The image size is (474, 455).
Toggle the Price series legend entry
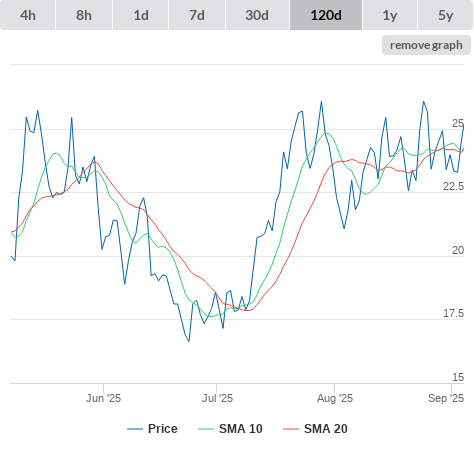click(x=152, y=429)
